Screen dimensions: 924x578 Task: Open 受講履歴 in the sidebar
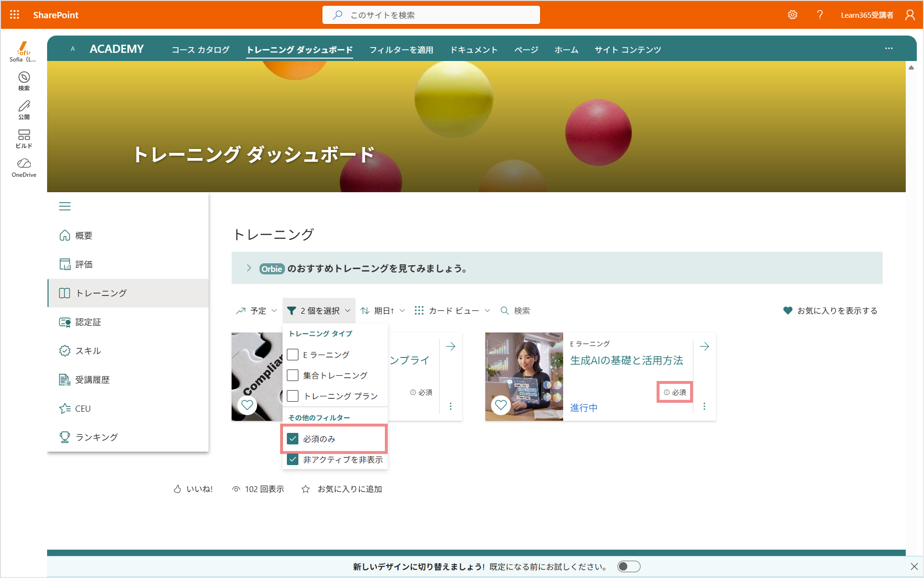(128, 380)
